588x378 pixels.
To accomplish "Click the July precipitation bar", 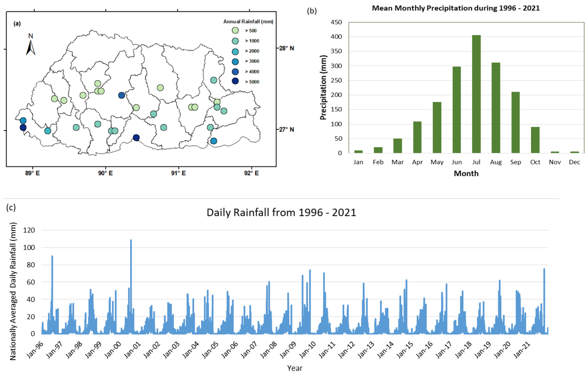I will tap(476, 94).
